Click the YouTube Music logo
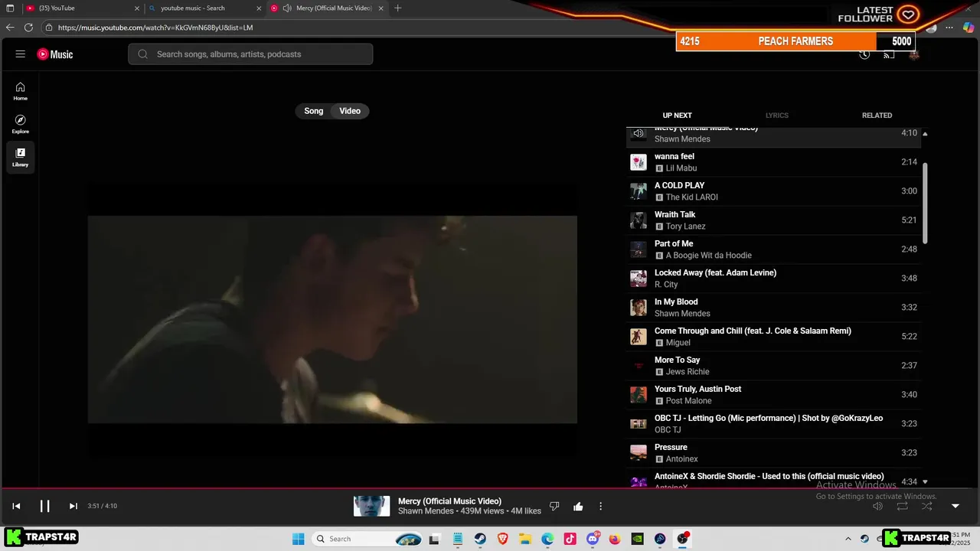The width and height of the screenshot is (980, 551). pos(55,54)
